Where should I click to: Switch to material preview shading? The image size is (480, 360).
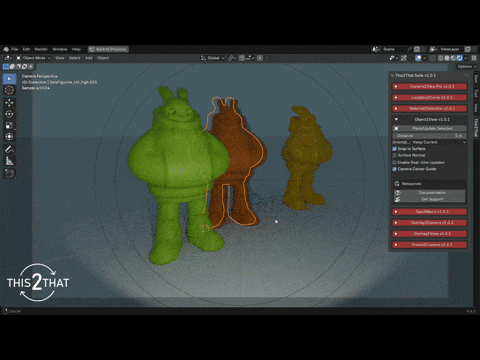coord(453,58)
